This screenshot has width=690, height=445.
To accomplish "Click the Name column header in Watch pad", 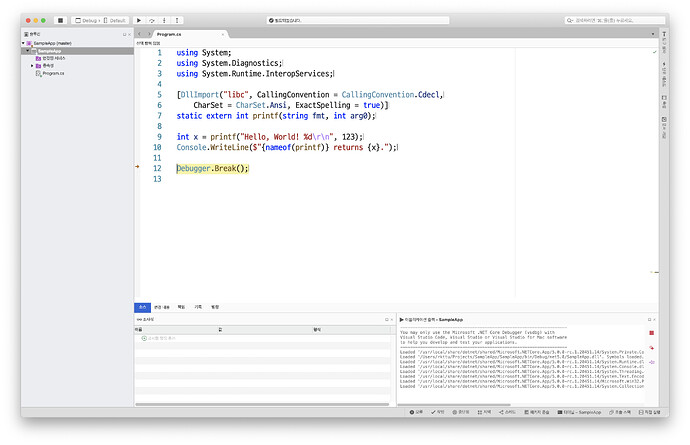I will click(176, 329).
